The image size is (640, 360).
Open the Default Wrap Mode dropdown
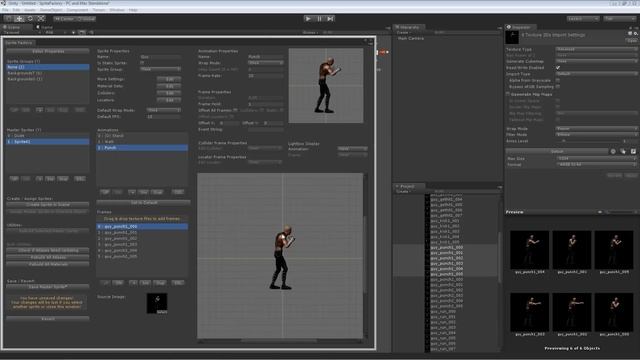click(x=164, y=110)
